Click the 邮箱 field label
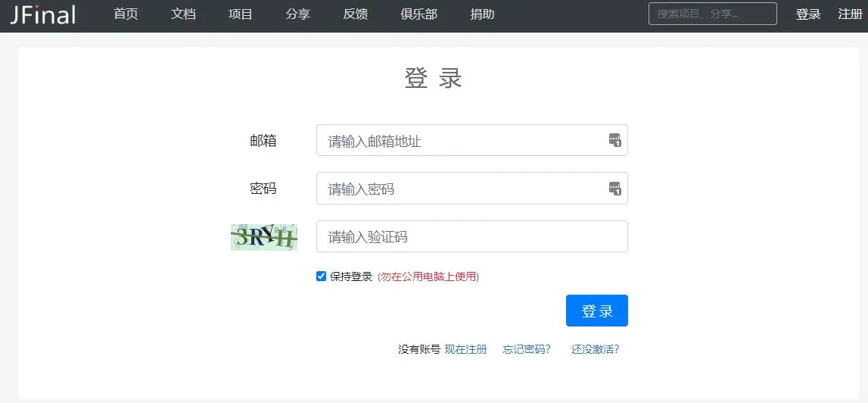The height and width of the screenshot is (403, 868). coord(263,141)
